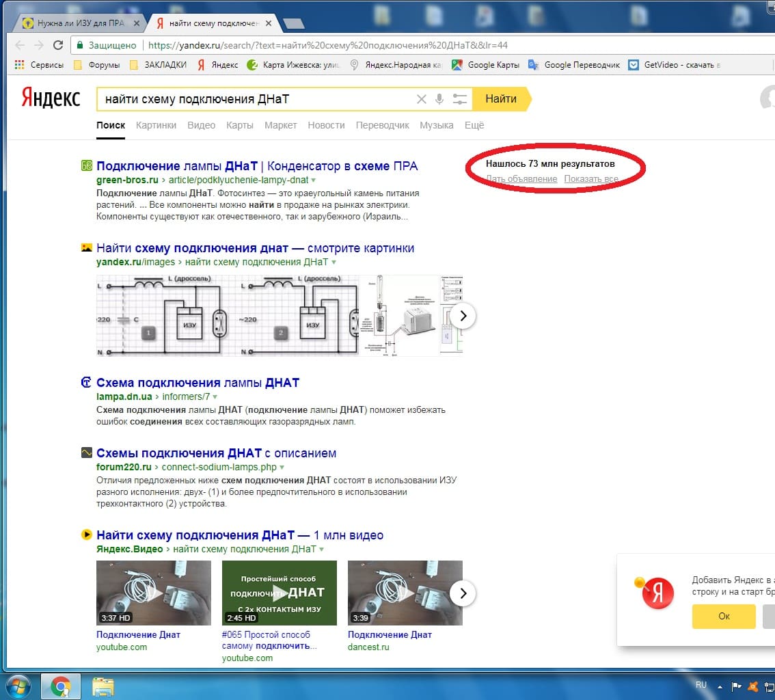Click the Yandex logo
775x700 pixels.
point(50,98)
